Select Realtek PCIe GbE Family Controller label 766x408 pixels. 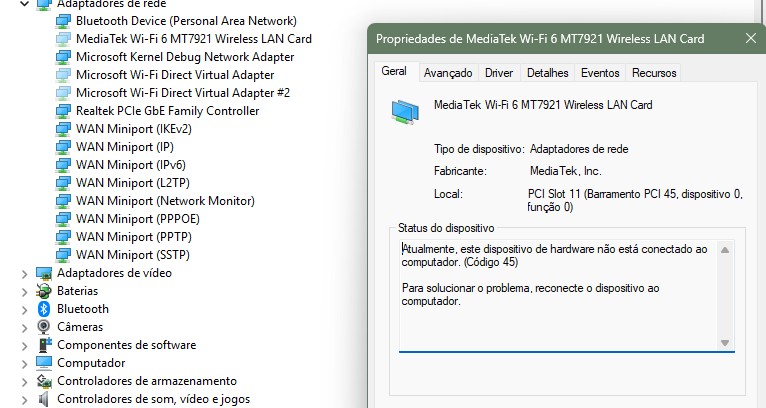coord(168,111)
